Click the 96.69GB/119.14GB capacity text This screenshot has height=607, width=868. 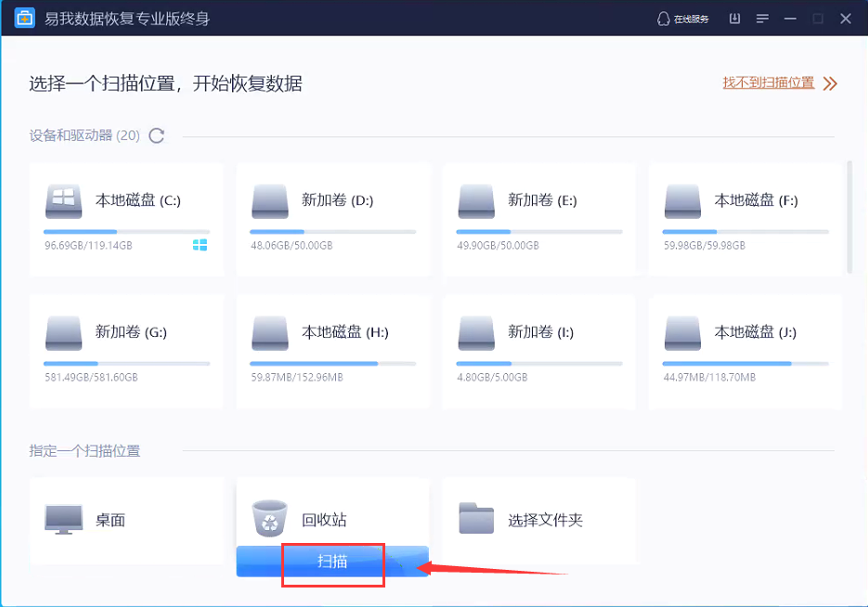[x=88, y=245]
